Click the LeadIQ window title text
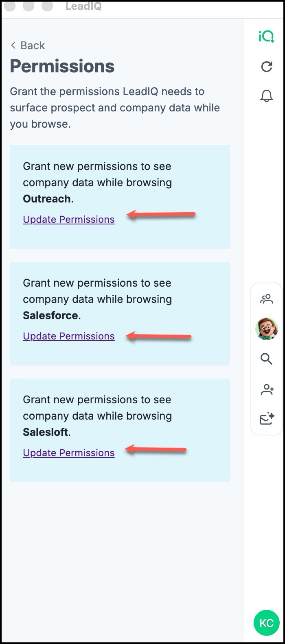This screenshot has width=285, height=644. 83,6
